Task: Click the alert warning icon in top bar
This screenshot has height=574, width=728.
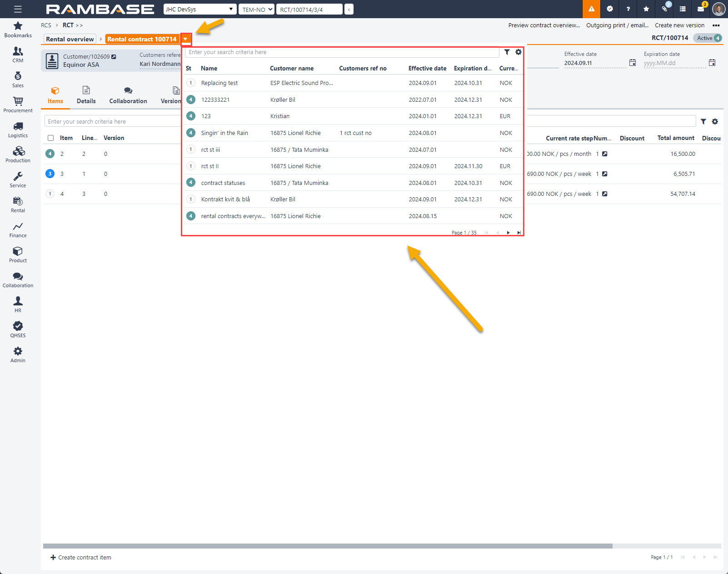Action: 591,9
